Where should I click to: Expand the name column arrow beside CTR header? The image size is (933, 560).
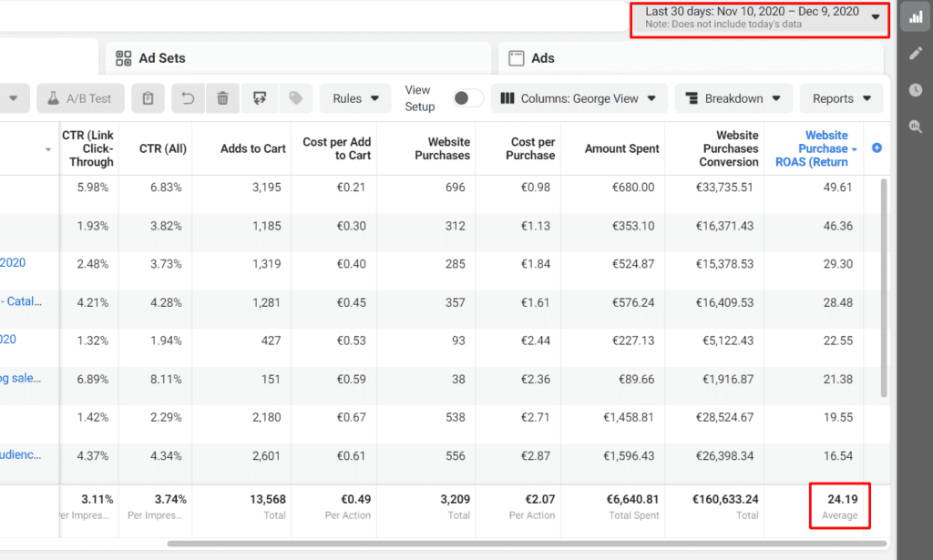pos(48,149)
